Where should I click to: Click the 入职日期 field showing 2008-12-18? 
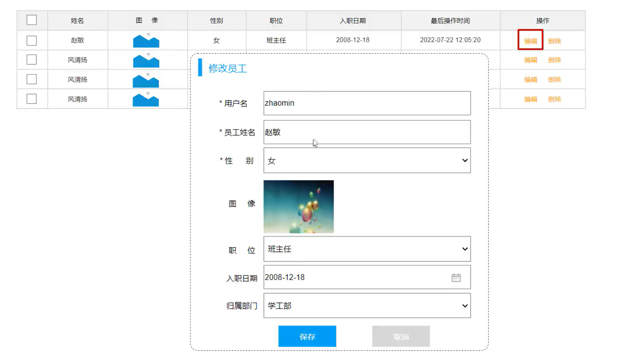(x=367, y=277)
